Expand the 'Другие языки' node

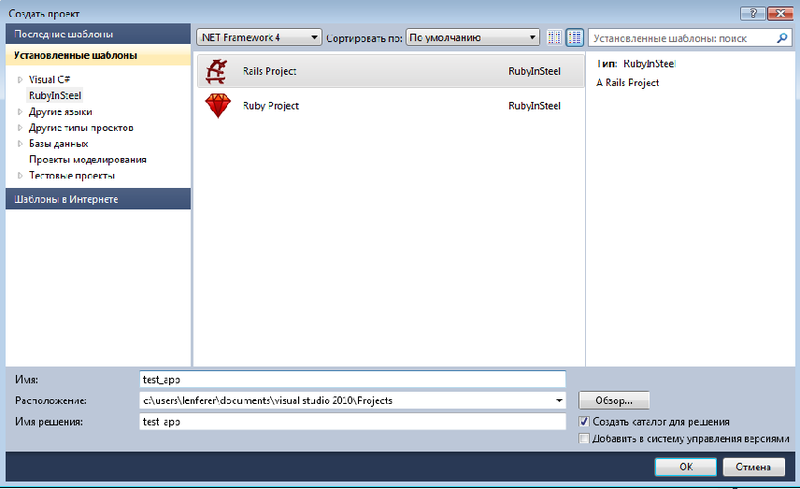[20, 112]
